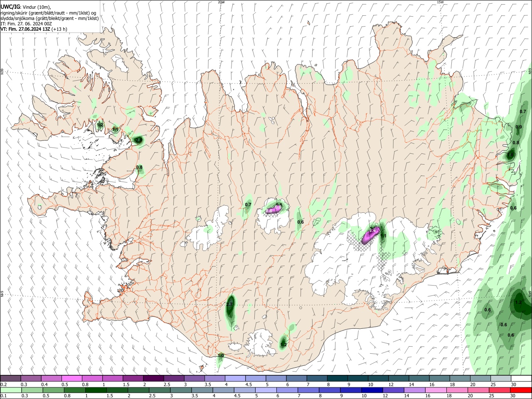Pick the dark blue rain swatch between 10 and 12
This screenshot has width=532, height=399.
(x=372, y=390)
